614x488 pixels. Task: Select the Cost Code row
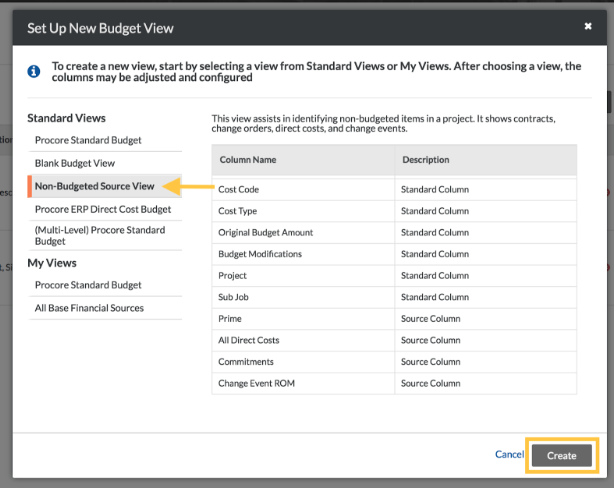(x=394, y=190)
